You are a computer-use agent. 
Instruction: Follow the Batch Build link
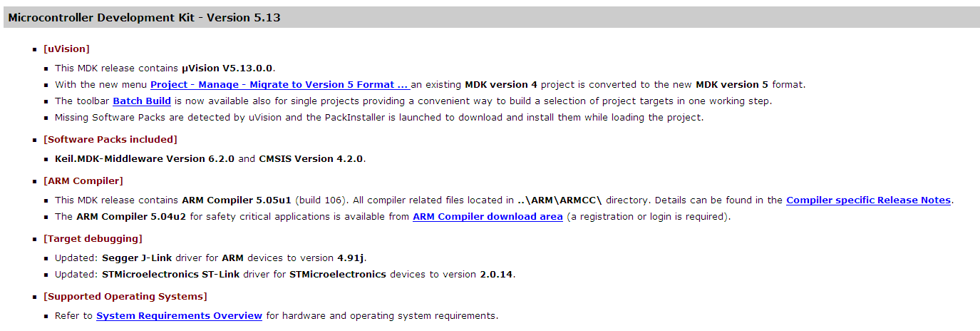(142, 101)
